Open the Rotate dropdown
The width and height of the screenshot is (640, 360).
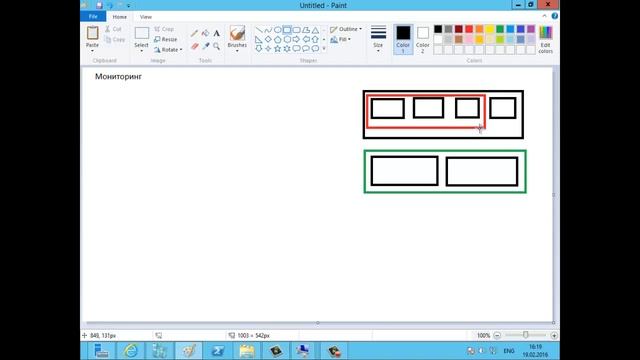pyautogui.click(x=168, y=49)
